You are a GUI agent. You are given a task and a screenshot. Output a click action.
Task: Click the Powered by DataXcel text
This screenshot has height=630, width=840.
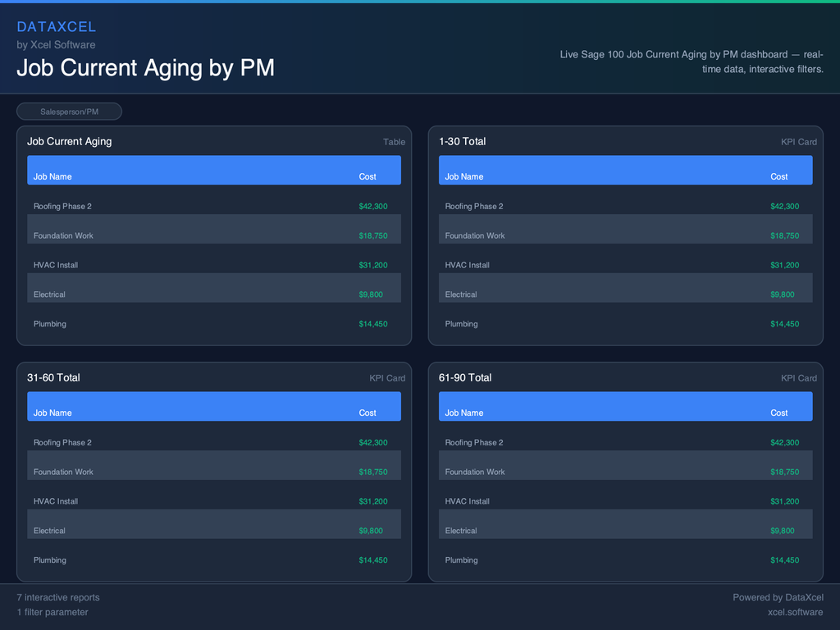(778, 597)
